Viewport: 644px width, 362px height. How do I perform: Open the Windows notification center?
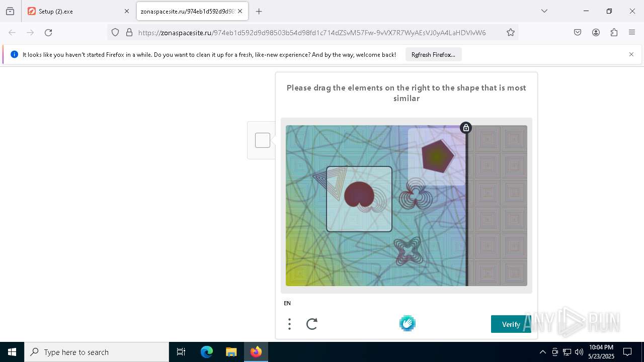coord(627,352)
